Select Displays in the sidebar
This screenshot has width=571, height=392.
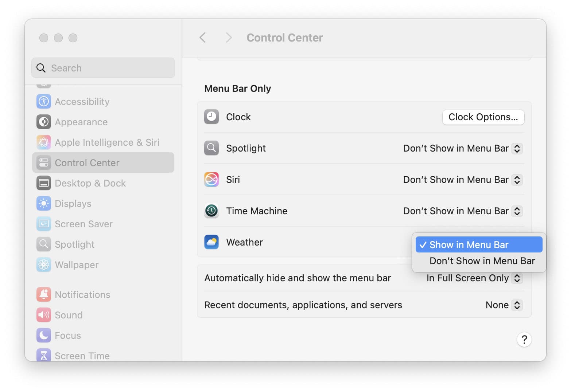(103, 204)
